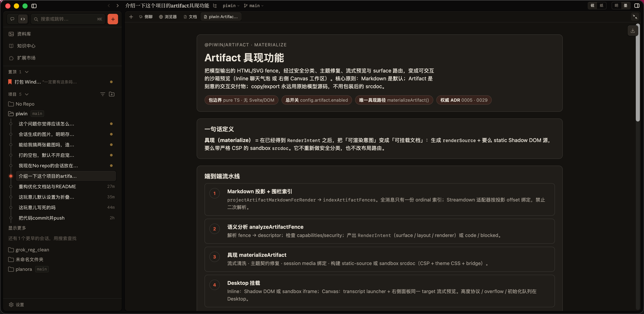Select the 纸 theme option
Screen dimensions: 644x314
601,5
